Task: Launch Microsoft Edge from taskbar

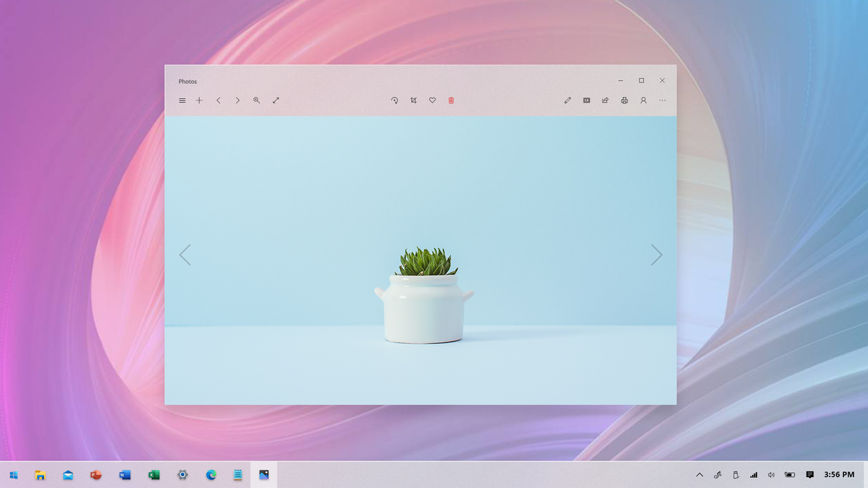Action: point(211,475)
